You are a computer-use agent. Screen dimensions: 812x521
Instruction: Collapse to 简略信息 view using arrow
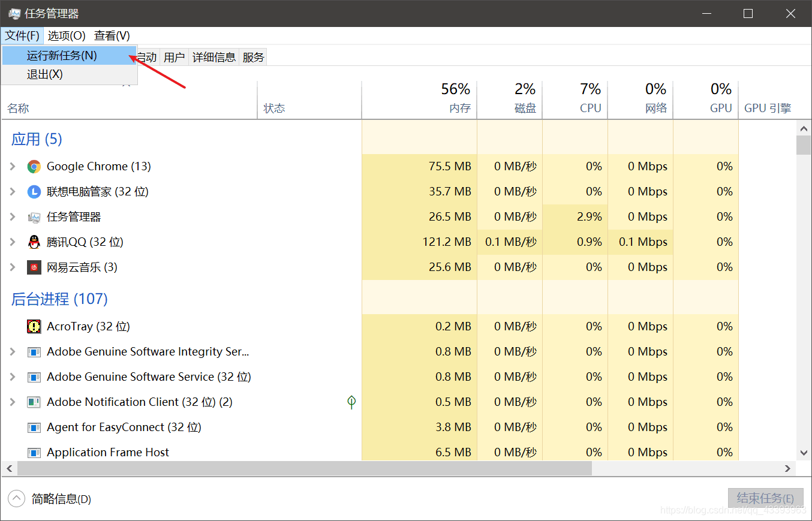coord(16,498)
